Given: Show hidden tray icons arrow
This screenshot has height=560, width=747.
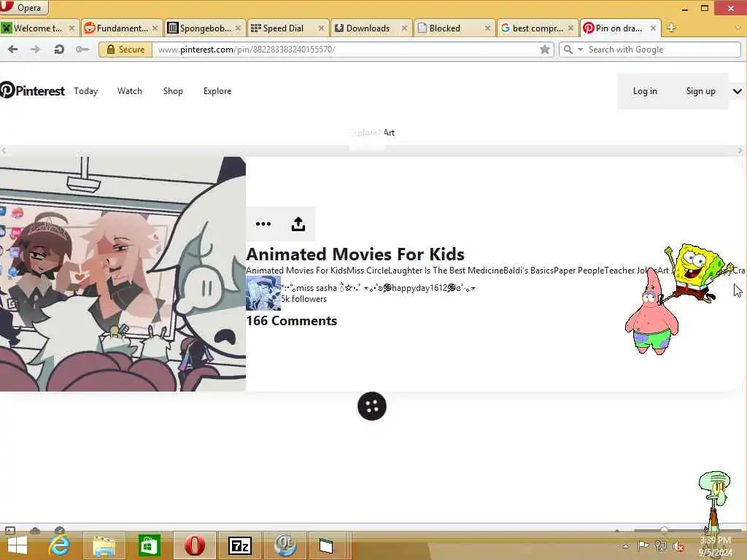Looking at the screenshot, I should pyautogui.click(x=625, y=546).
